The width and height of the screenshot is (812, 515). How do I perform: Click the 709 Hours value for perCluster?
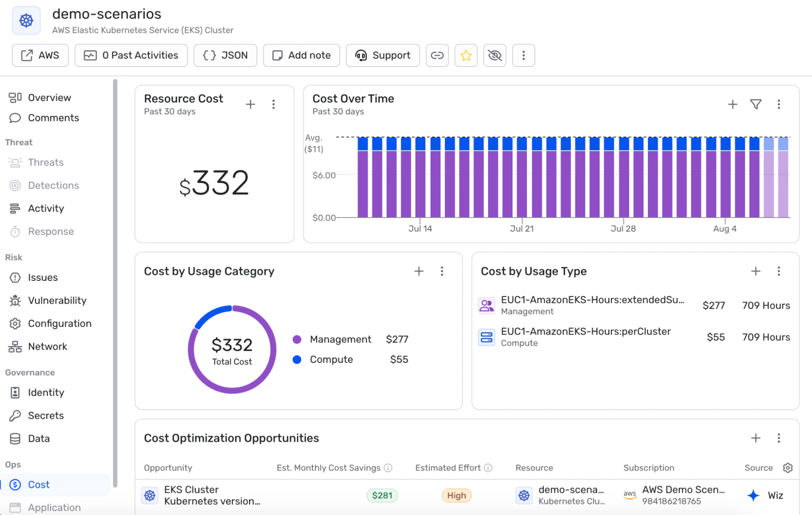click(766, 337)
